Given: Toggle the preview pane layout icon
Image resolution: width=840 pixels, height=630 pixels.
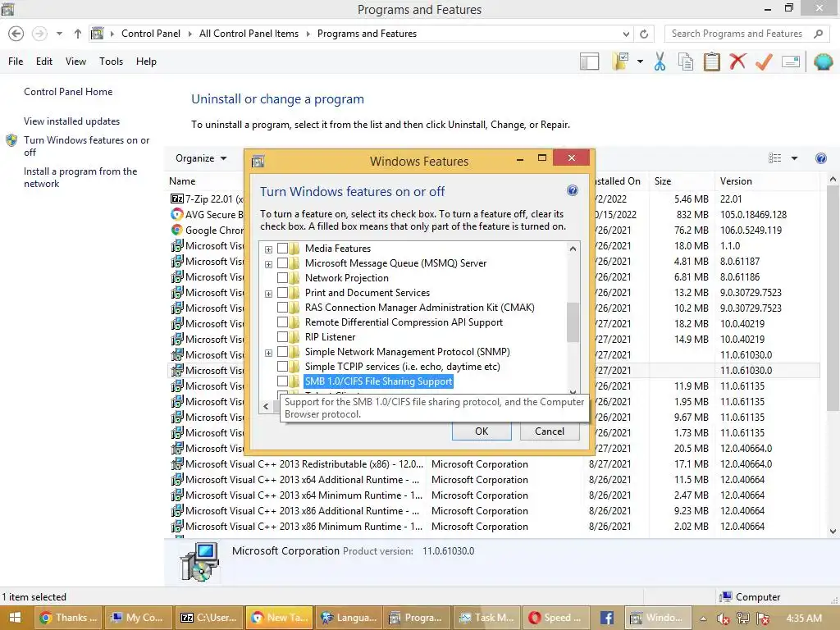Looking at the screenshot, I should [x=589, y=62].
